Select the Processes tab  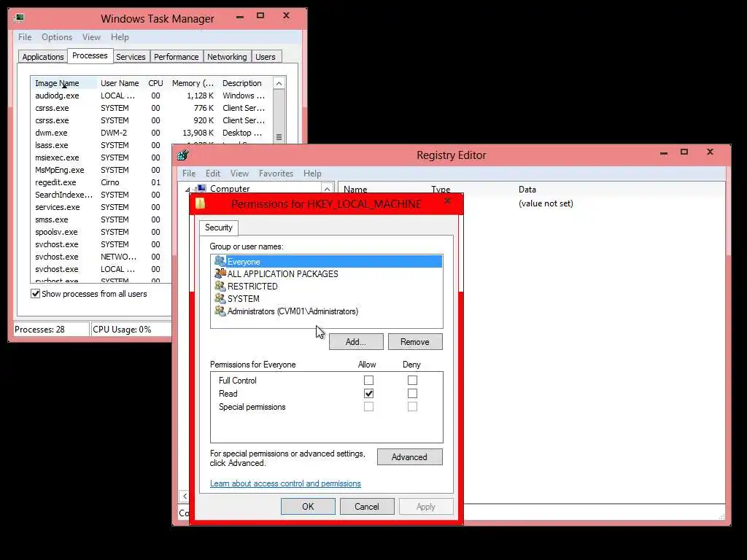tap(90, 55)
